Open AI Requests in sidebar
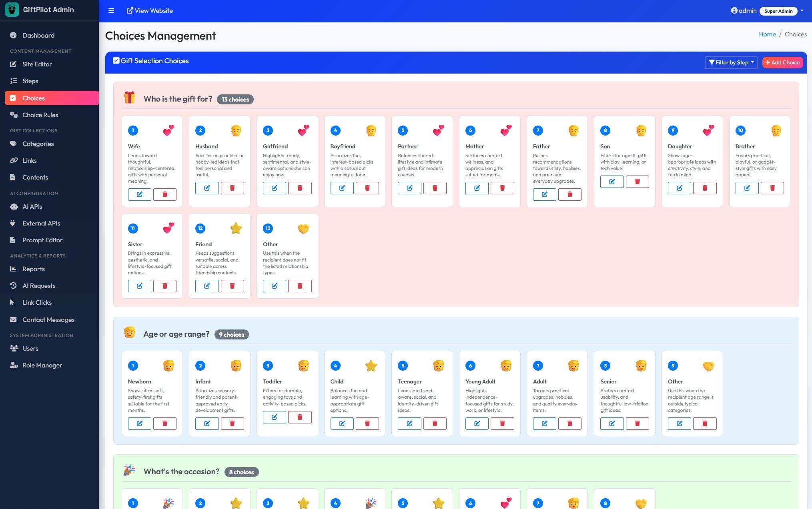The height and width of the screenshot is (509, 812). click(x=39, y=286)
